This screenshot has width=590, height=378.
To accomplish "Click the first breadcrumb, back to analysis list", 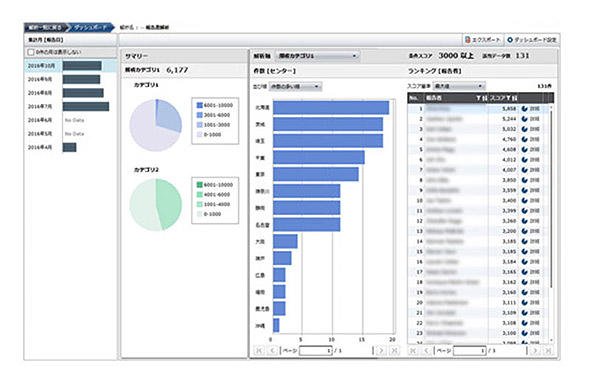I will click(x=46, y=27).
